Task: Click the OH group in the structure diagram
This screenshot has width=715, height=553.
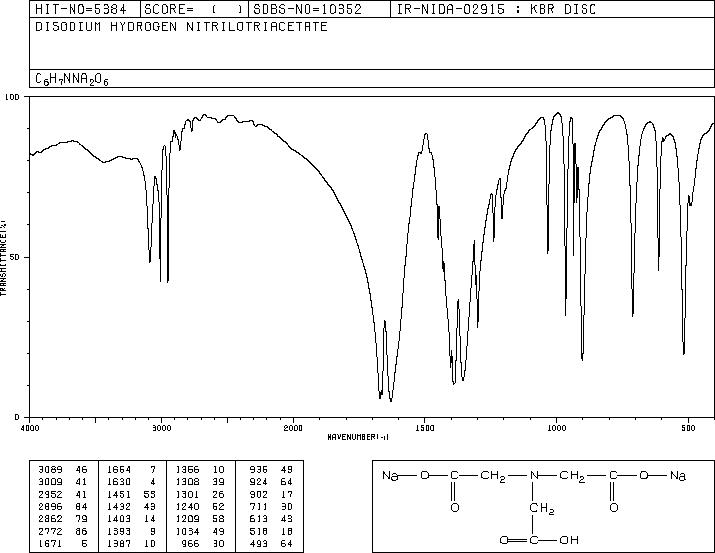Action: pyautogui.click(x=569, y=540)
